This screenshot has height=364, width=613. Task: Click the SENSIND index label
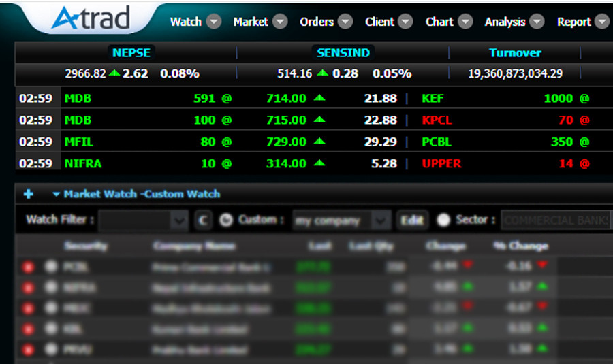343,52
